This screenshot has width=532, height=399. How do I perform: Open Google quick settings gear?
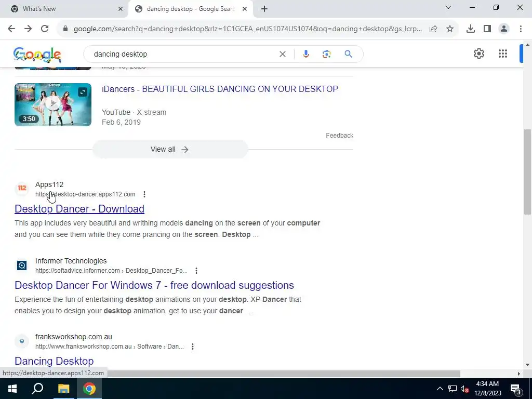[478, 54]
